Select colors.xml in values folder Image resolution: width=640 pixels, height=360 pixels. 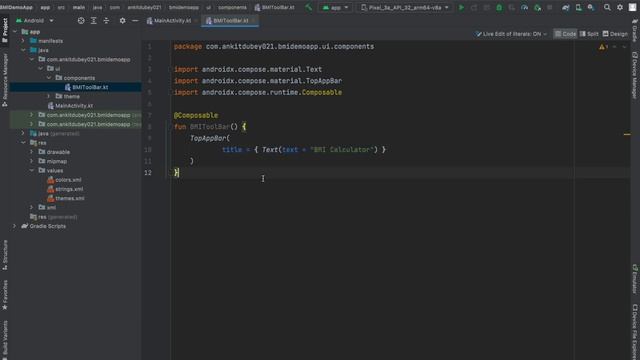click(64, 180)
